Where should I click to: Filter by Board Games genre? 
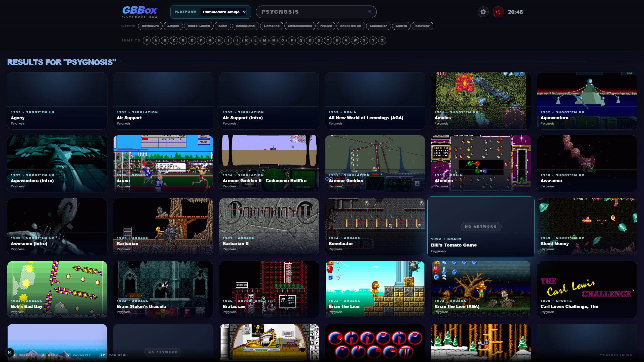coord(199,26)
